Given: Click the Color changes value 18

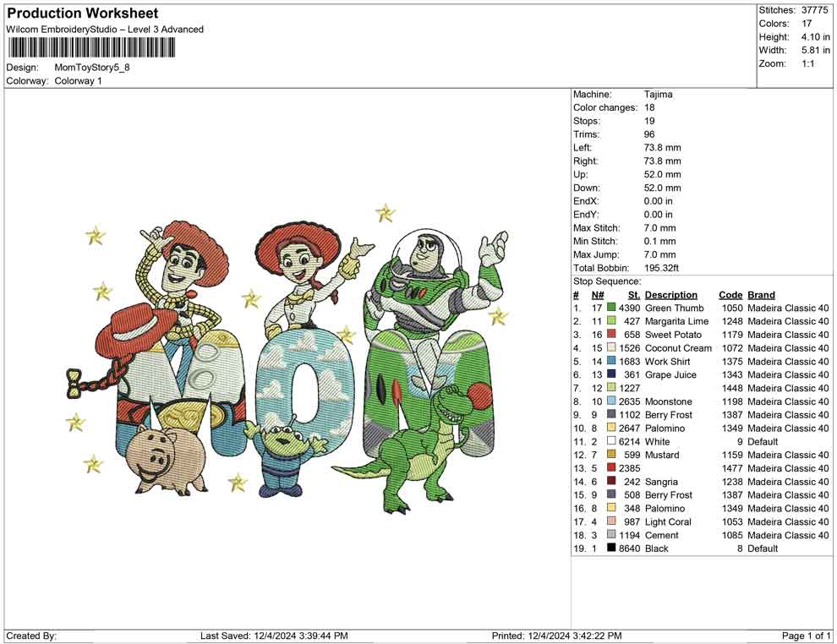Looking at the screenshot, I should point(649,107).
